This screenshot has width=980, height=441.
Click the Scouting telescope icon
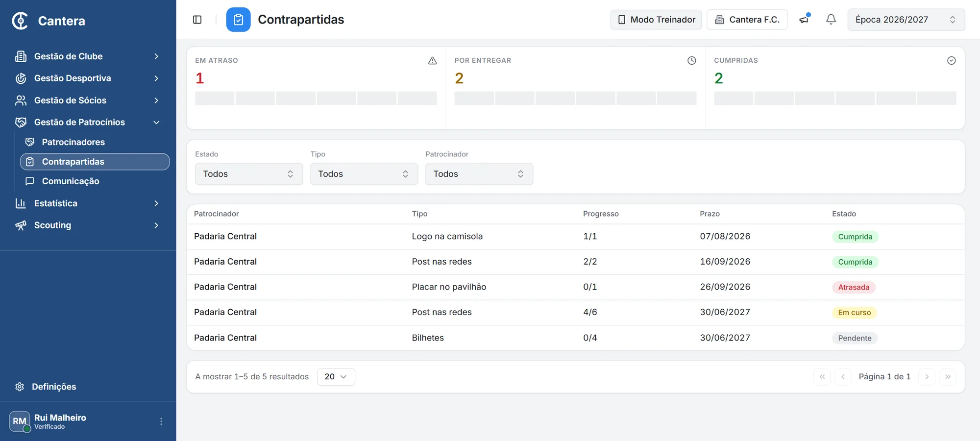click(x=21, y=225)
